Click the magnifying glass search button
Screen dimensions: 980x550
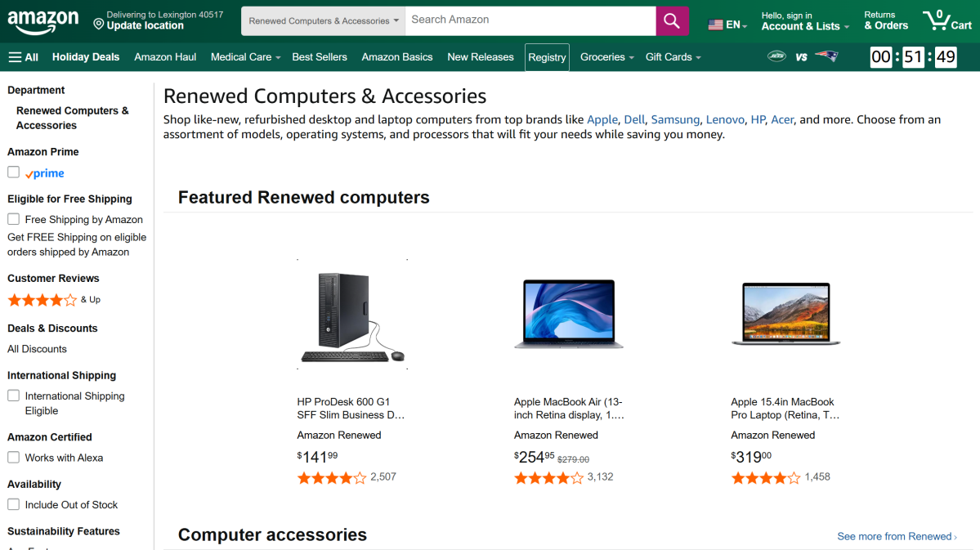click(672, 21)
